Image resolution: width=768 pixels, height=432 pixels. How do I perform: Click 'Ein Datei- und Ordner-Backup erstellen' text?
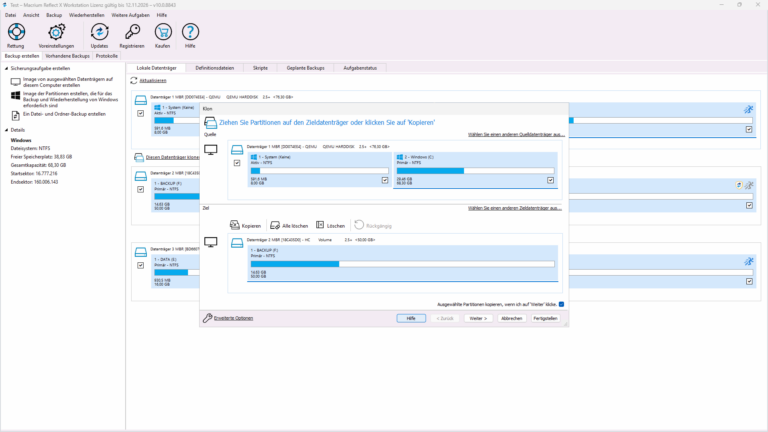(64, 114)
